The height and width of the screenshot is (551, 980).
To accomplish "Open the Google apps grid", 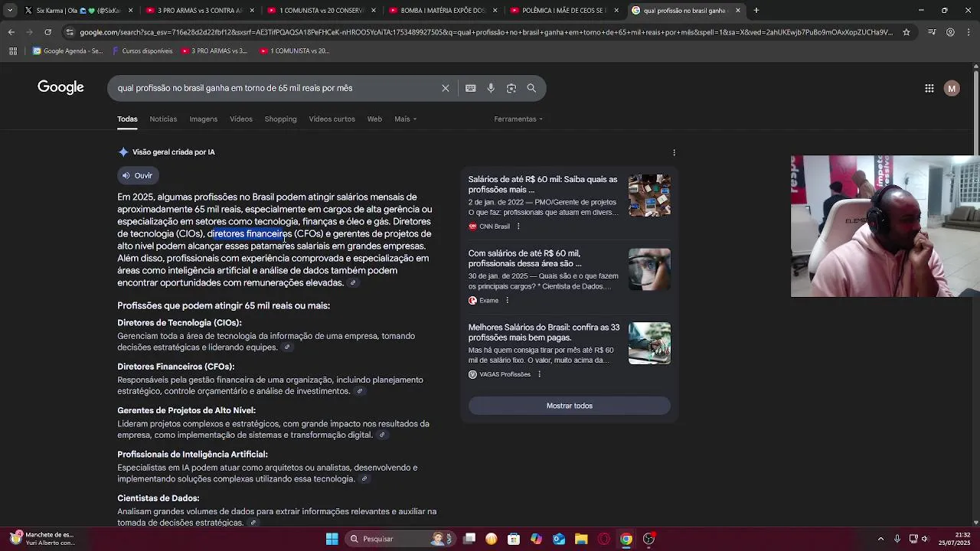I will click(x=929, y=89).
